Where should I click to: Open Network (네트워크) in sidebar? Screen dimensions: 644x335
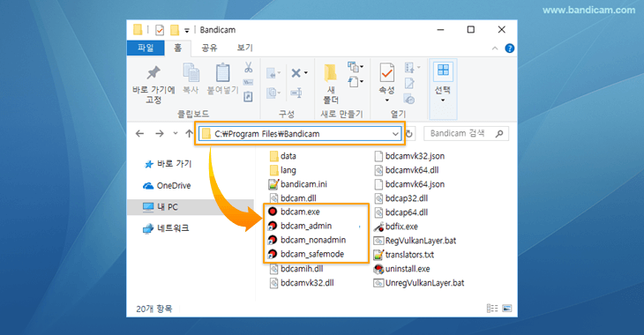coord(166,228)
